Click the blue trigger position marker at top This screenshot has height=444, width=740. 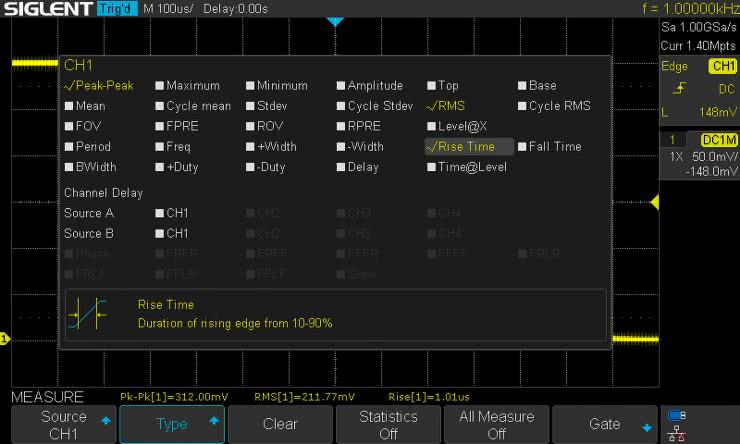pos(335,21)
